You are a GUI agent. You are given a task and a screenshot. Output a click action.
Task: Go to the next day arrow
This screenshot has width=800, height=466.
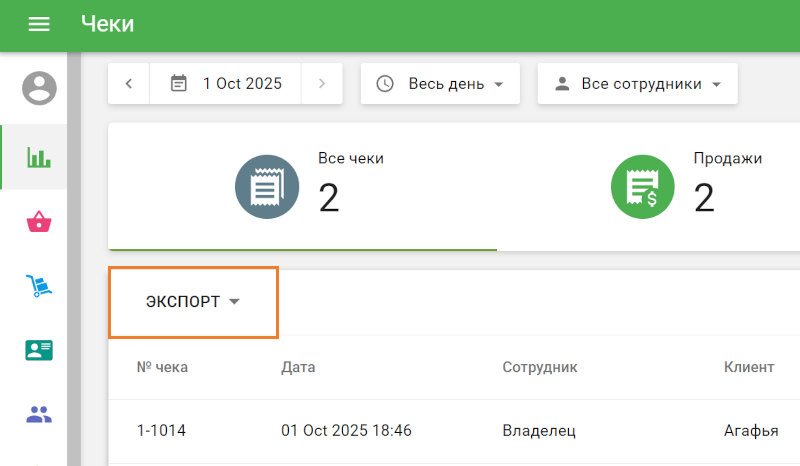click(x=321, y=84)
